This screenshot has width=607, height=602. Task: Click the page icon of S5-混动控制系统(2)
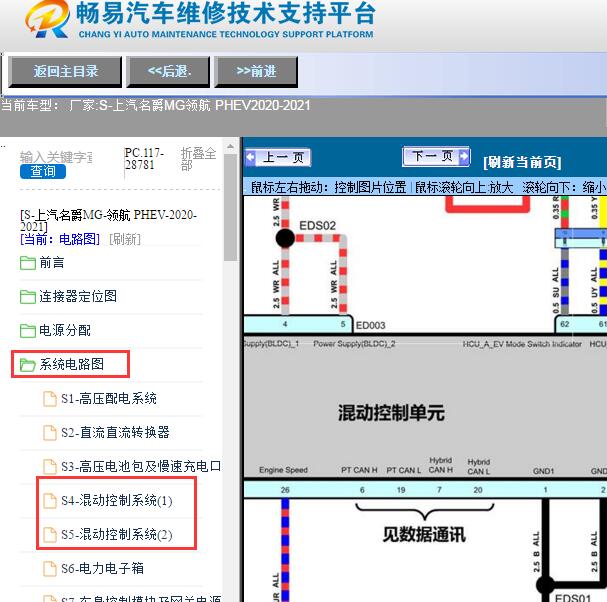pos(50,535)
